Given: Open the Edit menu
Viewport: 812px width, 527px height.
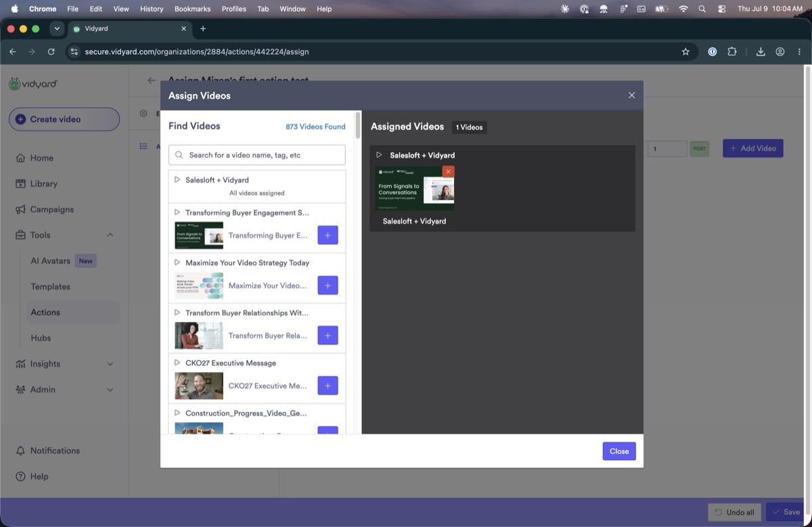Looking at the screenshot, I should tap(96, 9).
